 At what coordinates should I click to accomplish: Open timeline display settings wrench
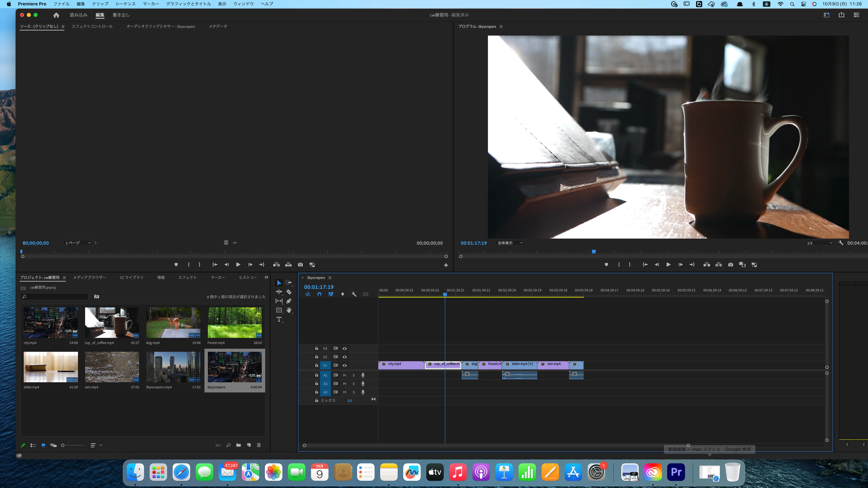click(354, 294)
